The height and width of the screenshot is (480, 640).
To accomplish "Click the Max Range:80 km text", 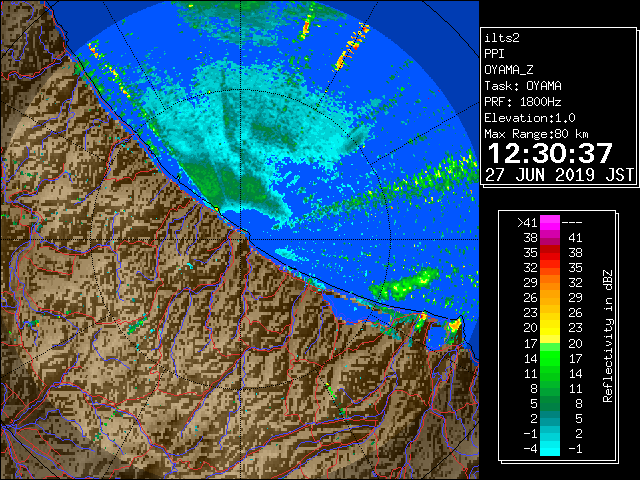I will coord(536,134).
